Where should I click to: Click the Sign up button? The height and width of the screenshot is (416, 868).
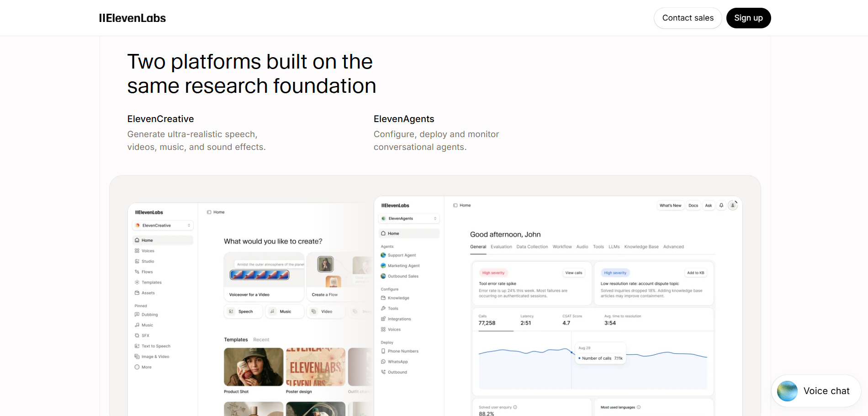(749, 18)
